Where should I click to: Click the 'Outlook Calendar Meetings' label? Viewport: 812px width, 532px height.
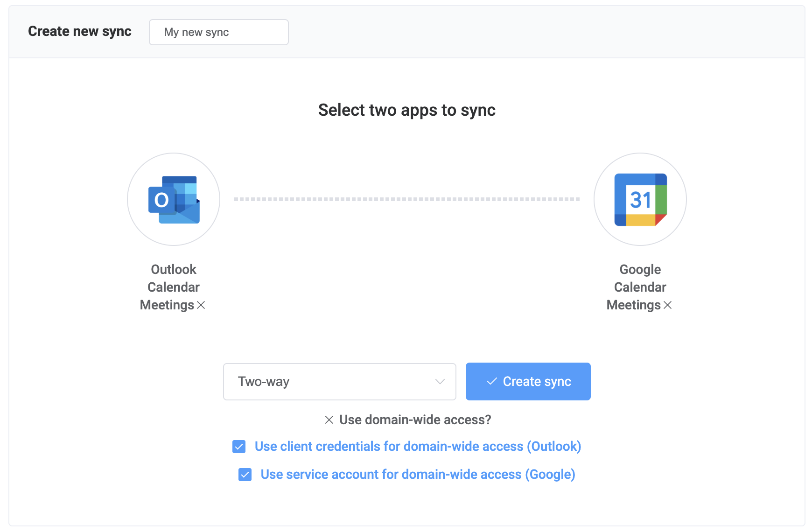click(x=173, y=287)
